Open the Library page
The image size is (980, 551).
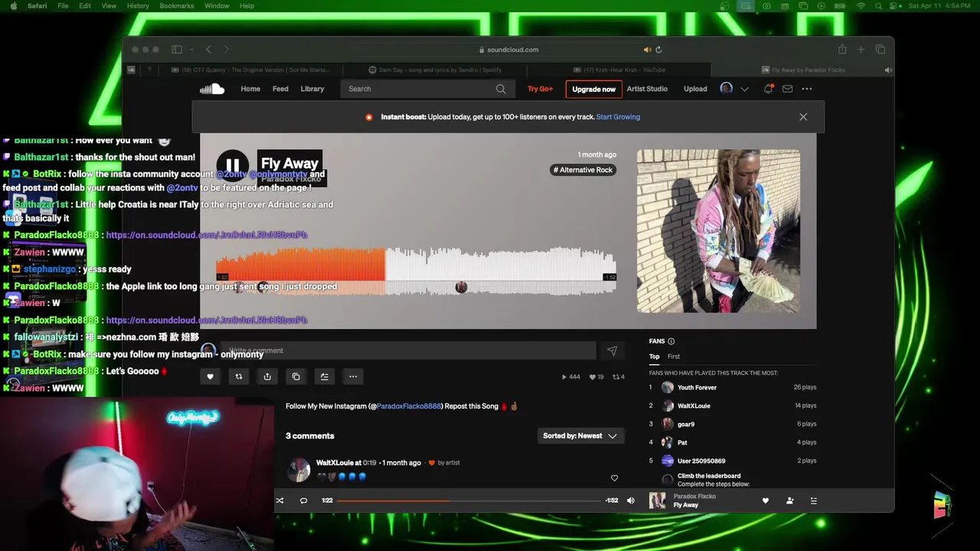312,89
